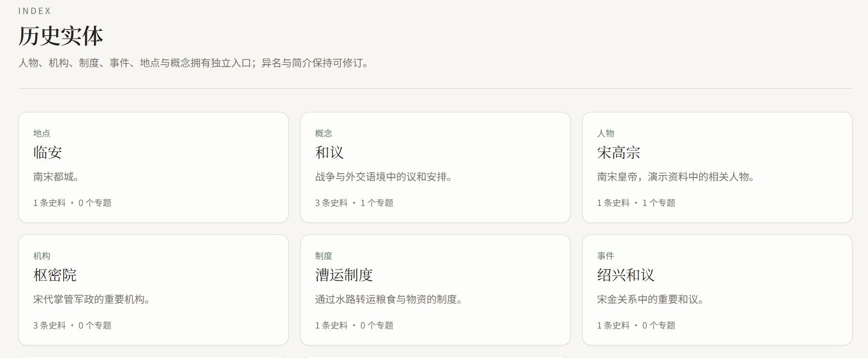868x358 pixels.
Task: Click the source count under 和议
Action: click(x=332, y=203)
